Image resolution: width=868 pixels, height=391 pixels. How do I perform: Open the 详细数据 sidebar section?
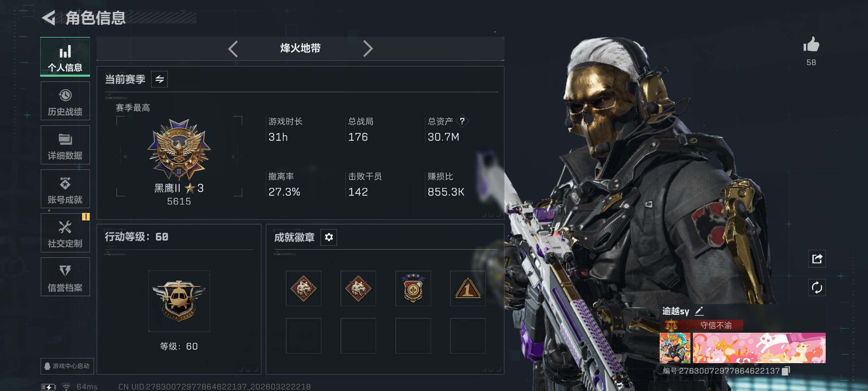[x=65, y=145]
